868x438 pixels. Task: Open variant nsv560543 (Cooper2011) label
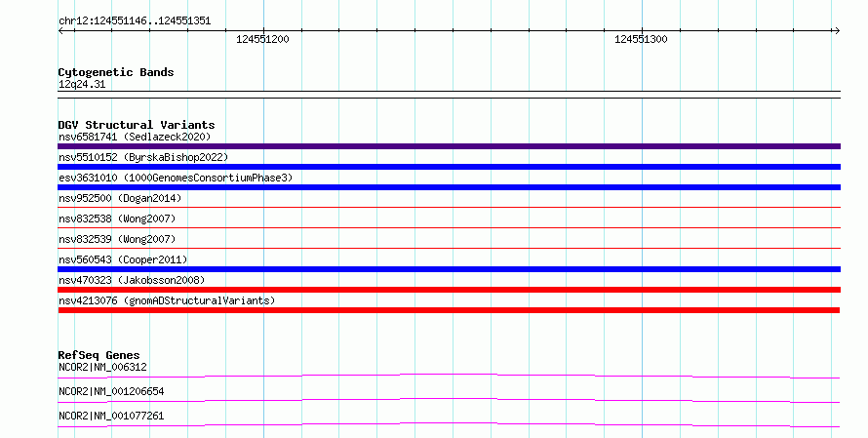(123, 259)
